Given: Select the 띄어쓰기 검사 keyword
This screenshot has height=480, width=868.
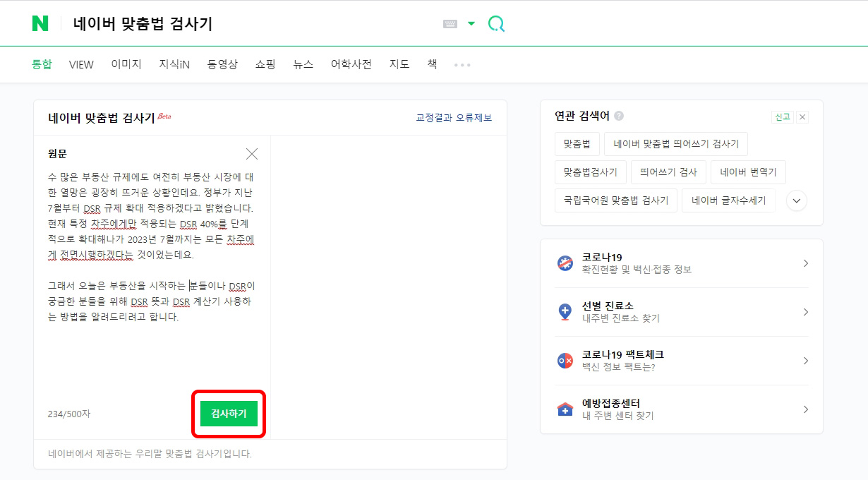Looking at the screenshot, I should 668,172.
